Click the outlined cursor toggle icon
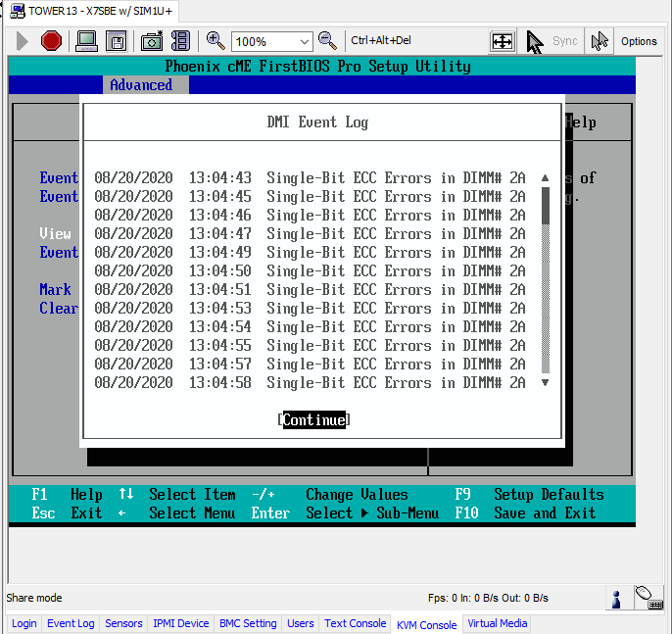This screenshot has height=634, width=672. tap(600, 41)
